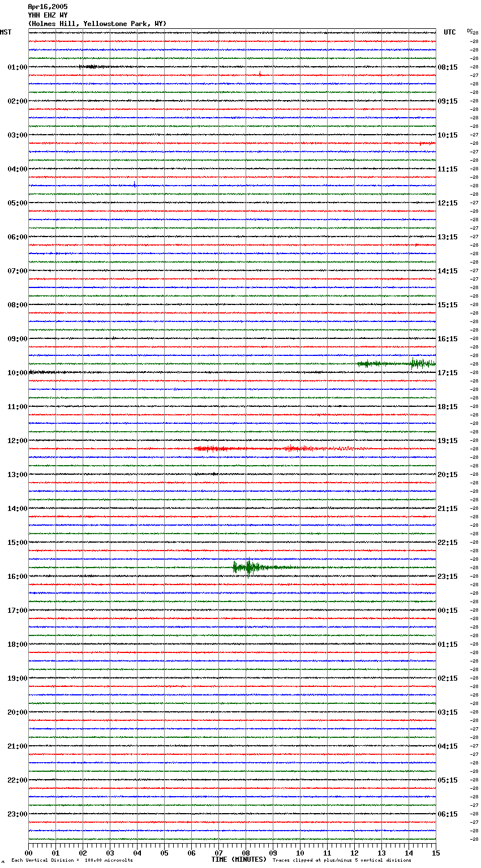This screenshot has width=481, height=868.
Task: Click the Holmes Hill, Yellowstone Park location title
Action: coord(97,24)
